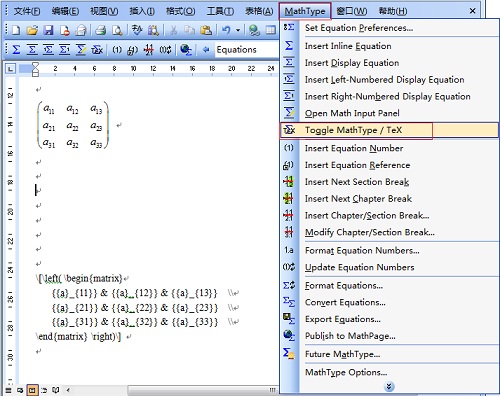
Task: Choose Insert Equation Number entry
Action: pos(389,148)
